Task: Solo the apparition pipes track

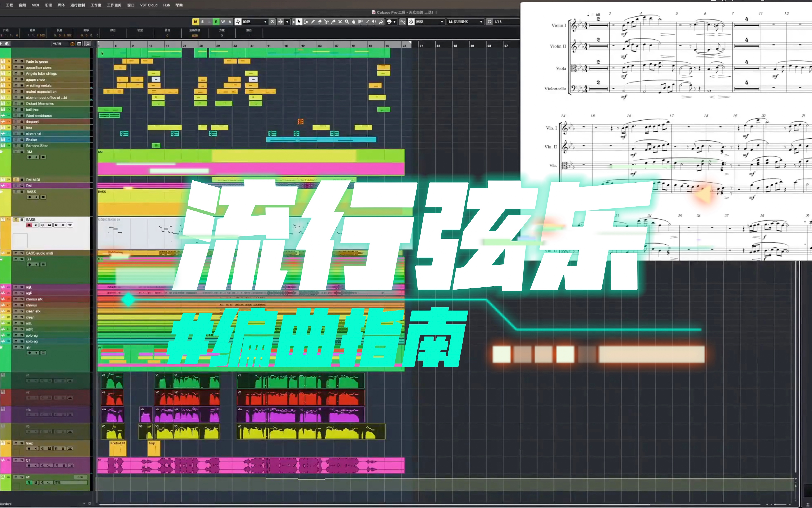Action: (22, 68)
